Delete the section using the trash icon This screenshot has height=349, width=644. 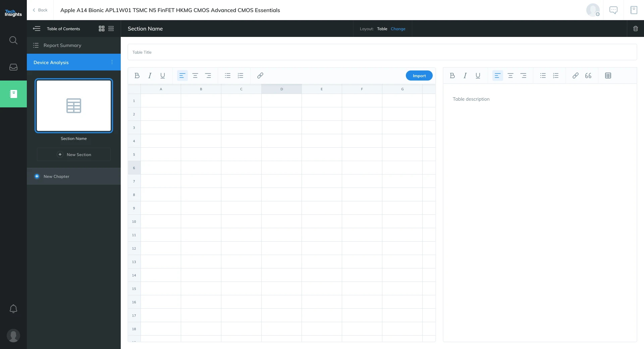(636, 29)
